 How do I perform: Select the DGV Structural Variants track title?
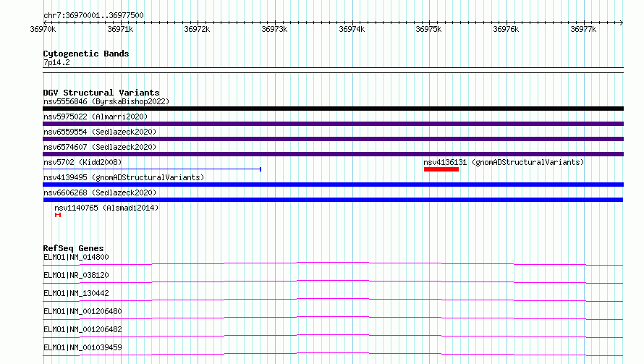(101, 93)
